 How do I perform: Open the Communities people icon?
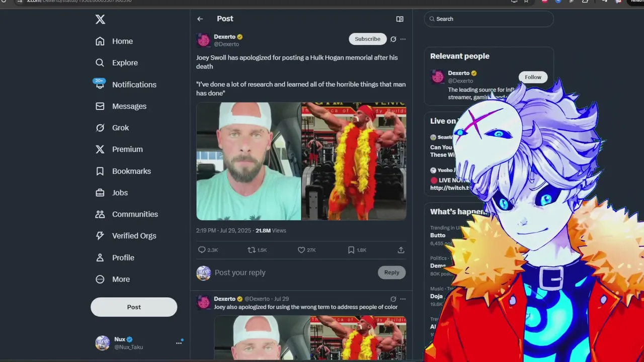tap(100, 214)
